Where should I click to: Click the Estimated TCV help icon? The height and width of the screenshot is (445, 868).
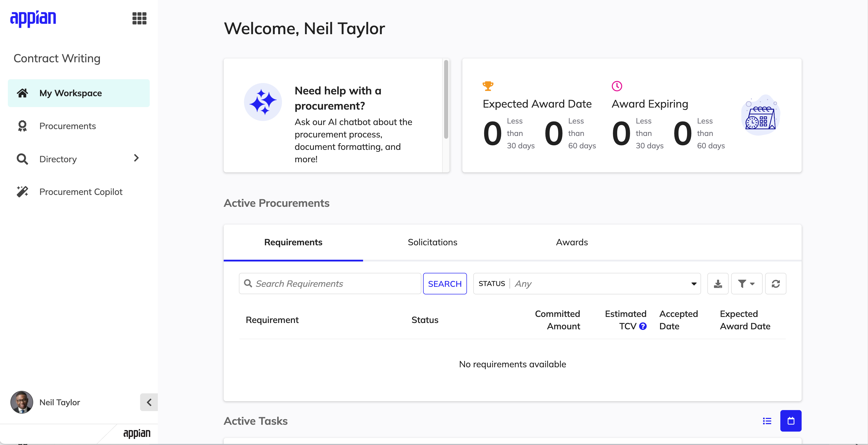[x=643, y=326]
